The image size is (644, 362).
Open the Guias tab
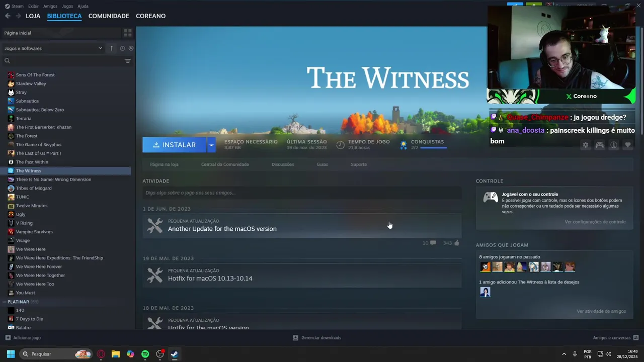pos(322,164)
